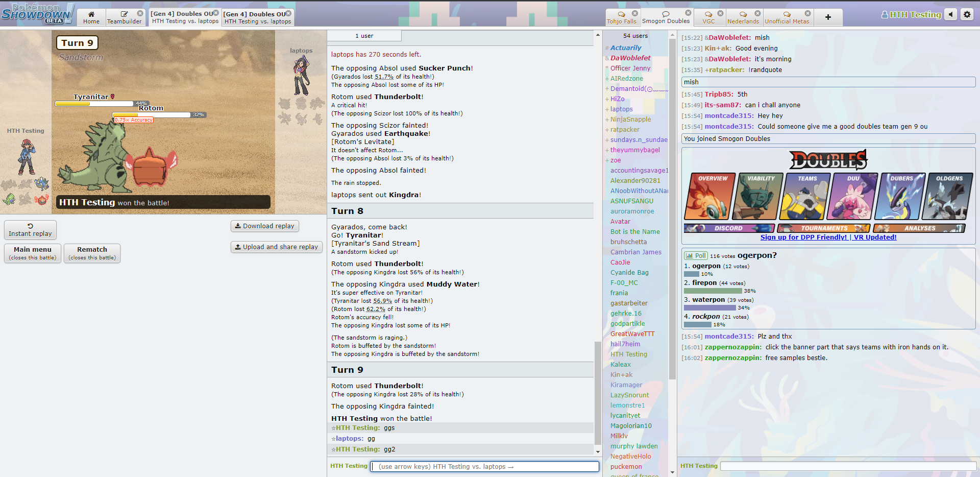
Task: Select theyummybagel in the user list
Action: tap(635, 150)
